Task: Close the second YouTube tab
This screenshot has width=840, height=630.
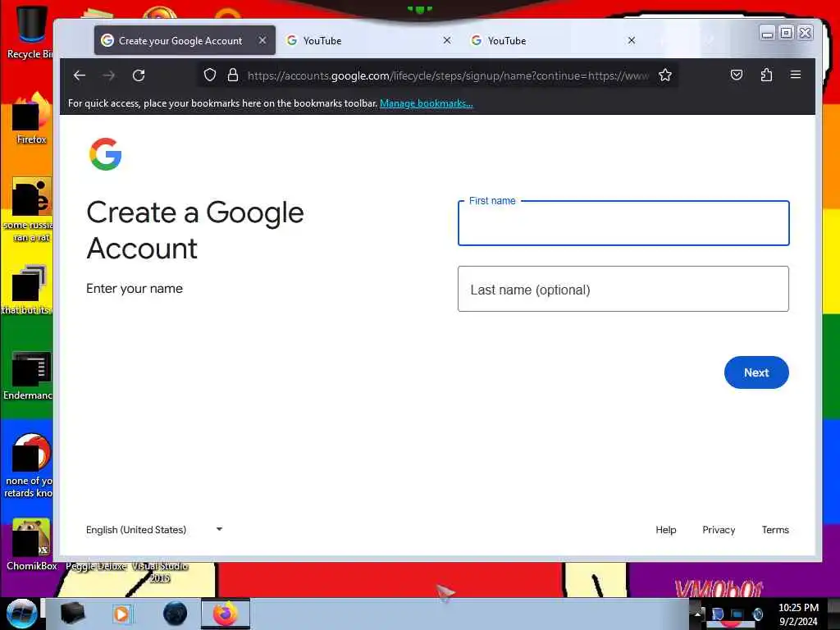Action: pos(632,40)
